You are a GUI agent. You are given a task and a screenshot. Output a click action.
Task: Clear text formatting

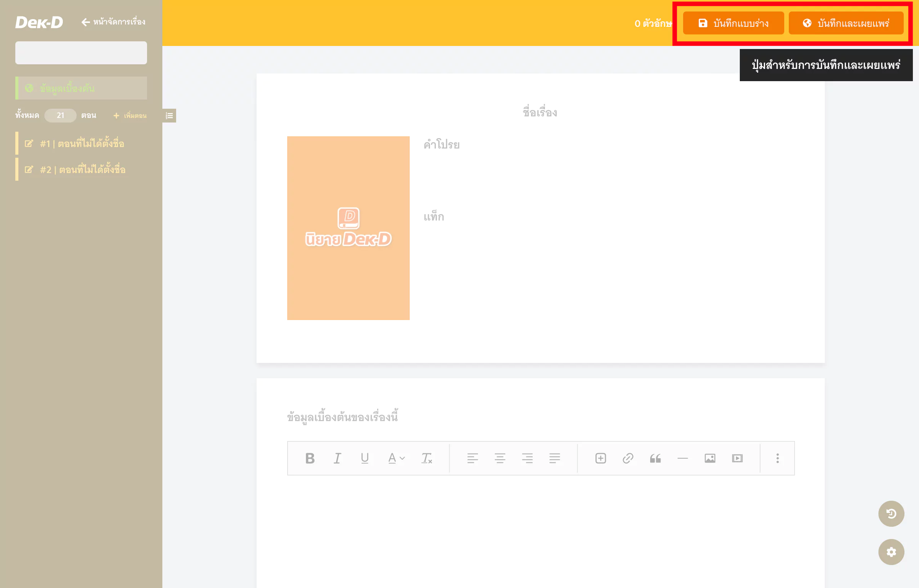coord(427,458)
